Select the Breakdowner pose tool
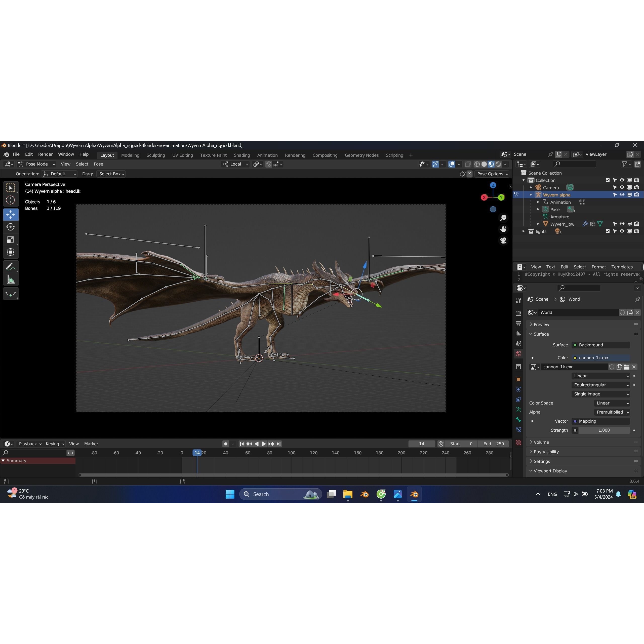This screenshot has width=644, height=644. (x=11, y=294)
